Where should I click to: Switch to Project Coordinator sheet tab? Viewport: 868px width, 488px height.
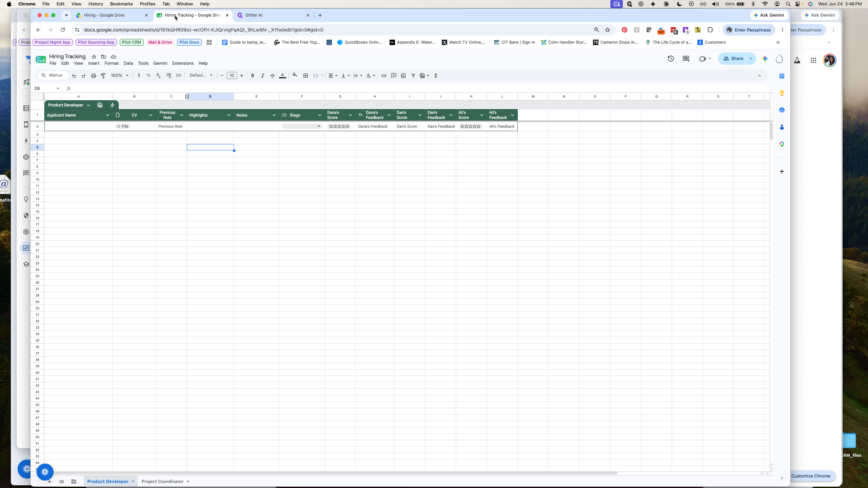[x=162, y=482]
